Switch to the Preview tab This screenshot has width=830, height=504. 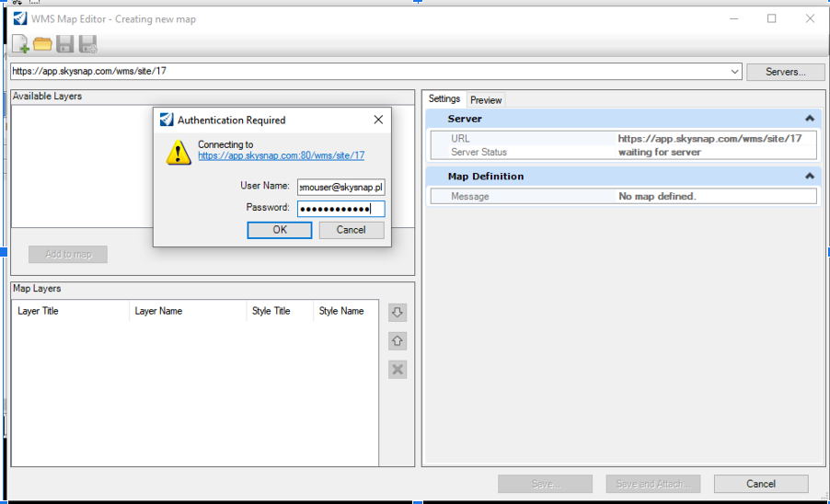486,100
